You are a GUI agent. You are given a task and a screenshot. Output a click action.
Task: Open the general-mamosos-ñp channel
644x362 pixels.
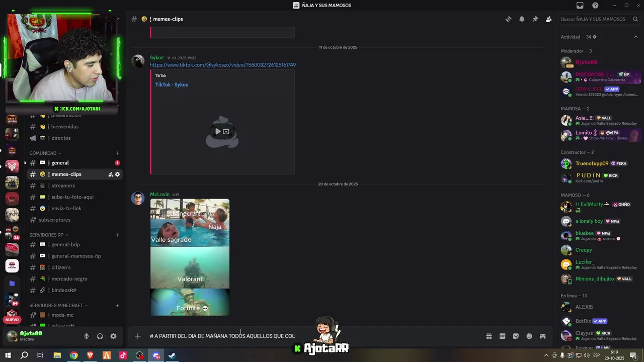(x=74, y=256)
